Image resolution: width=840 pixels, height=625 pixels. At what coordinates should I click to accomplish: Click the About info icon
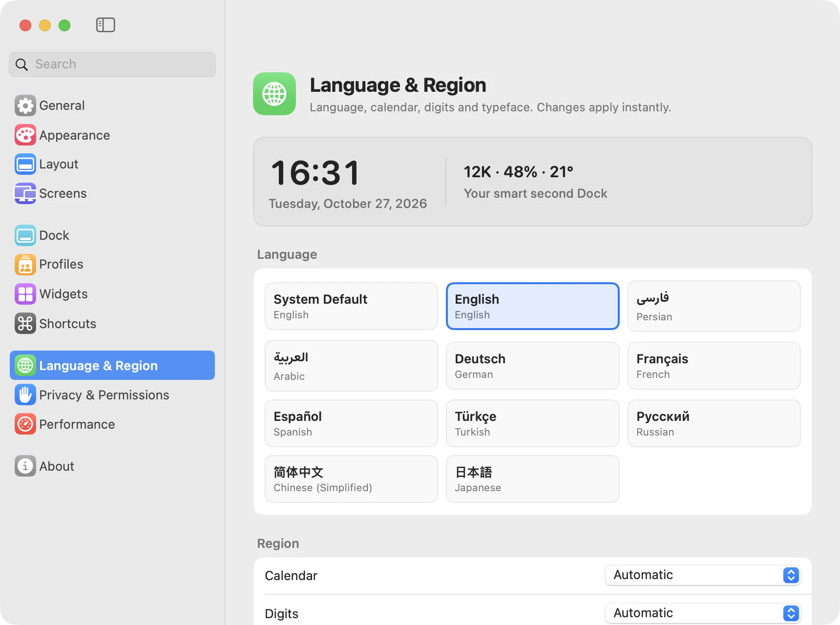[25, 466]
